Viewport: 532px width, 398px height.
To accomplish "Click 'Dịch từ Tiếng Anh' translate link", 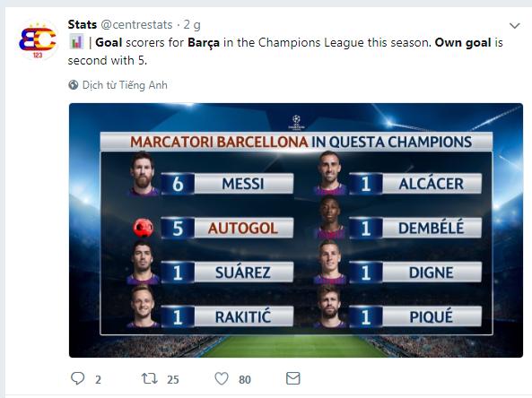I will (125, 85).
